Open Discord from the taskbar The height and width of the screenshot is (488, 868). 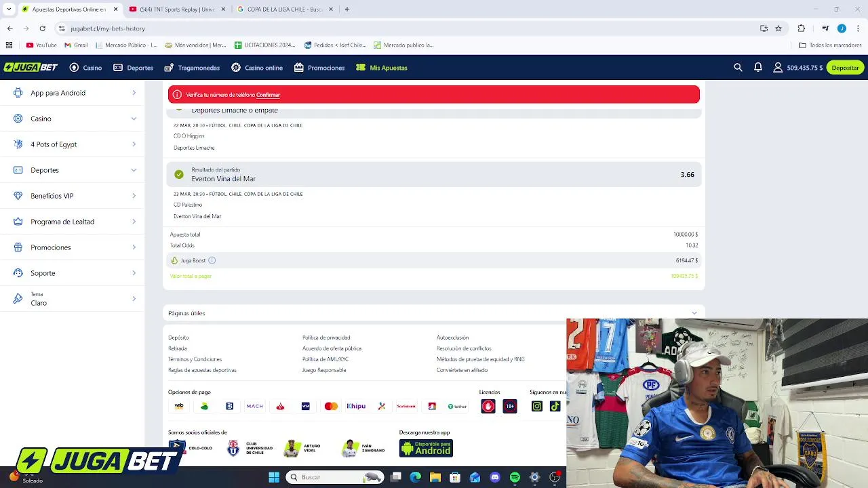point(495,477)
